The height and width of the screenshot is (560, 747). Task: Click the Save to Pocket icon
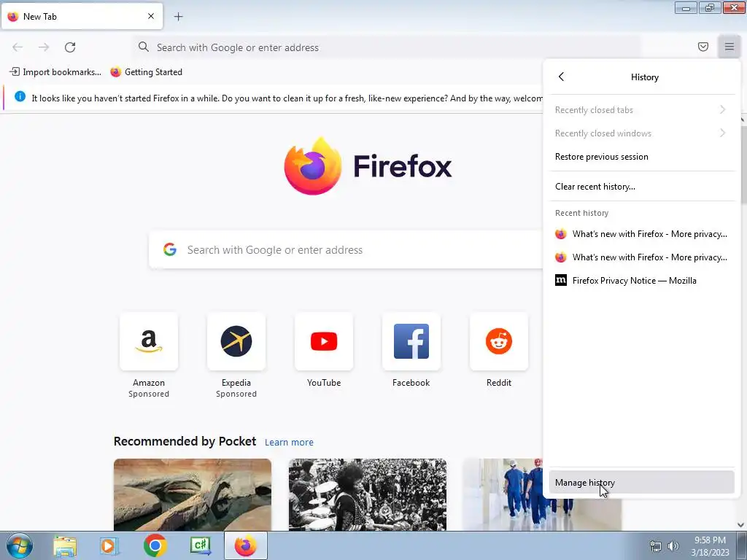coord(703,47)
